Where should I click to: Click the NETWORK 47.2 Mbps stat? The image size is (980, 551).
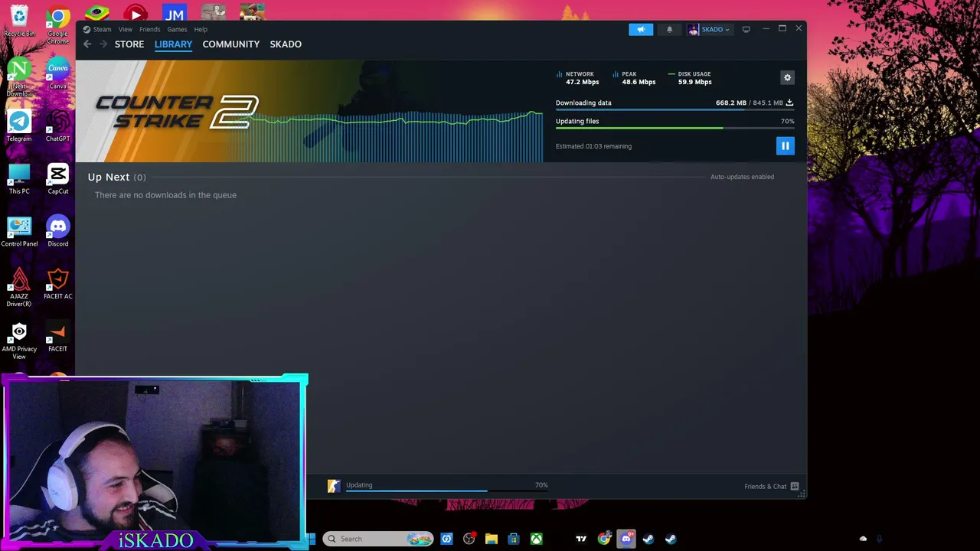coord(578,78)
